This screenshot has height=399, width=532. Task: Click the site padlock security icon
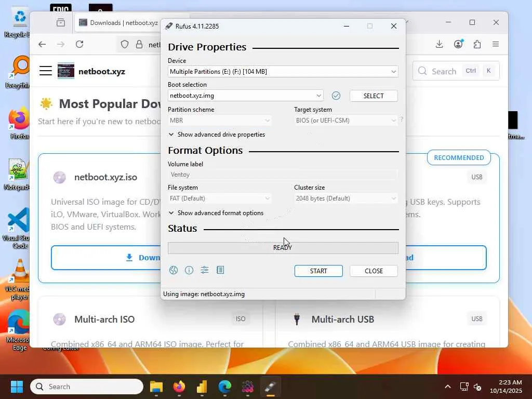point(139,45)
